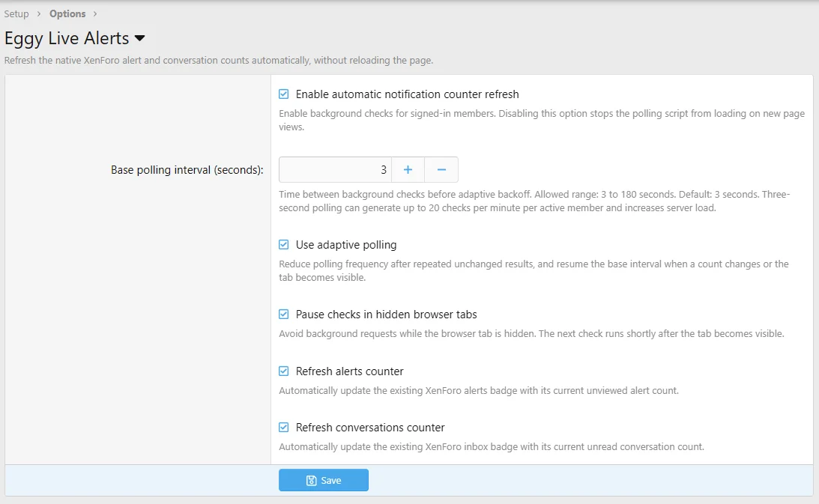Go to Setup breadcrumb link
This screenshot has height=504, width=819.
[x=16, y=13]
